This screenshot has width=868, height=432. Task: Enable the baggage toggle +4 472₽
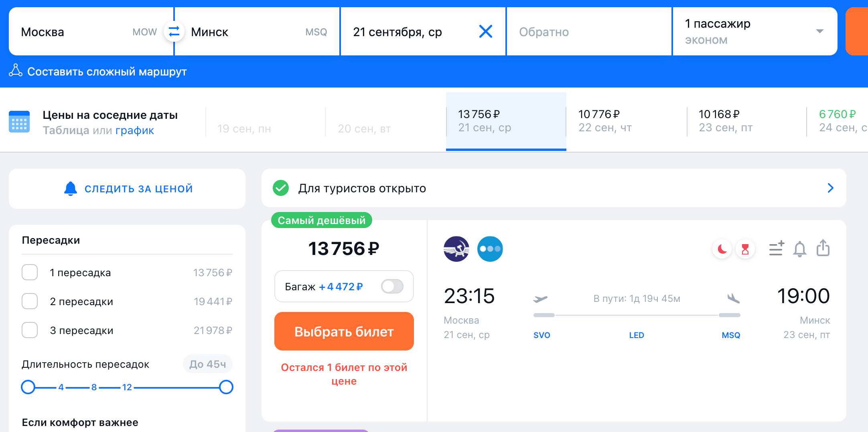pos(392,287)
